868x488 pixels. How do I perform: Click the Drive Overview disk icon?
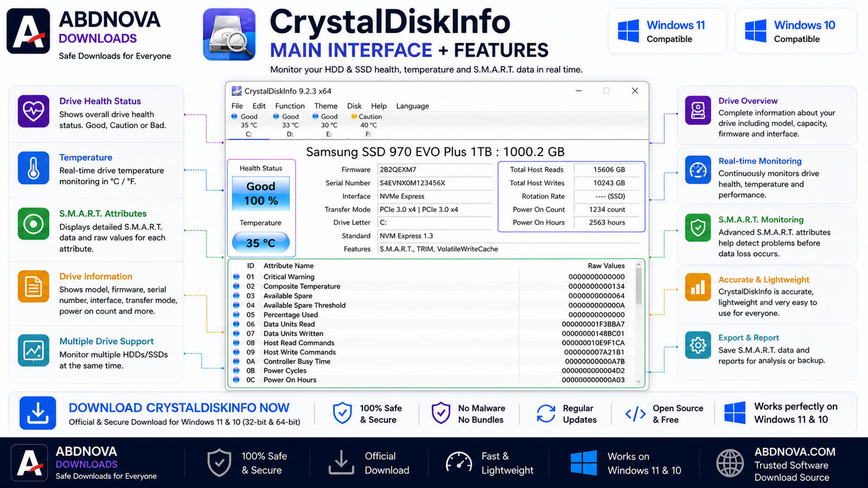698,110
